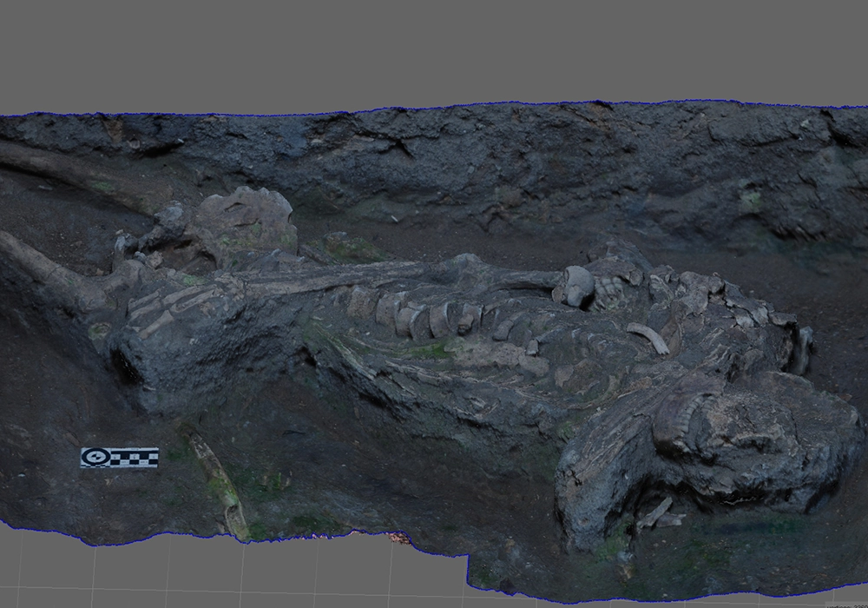Click the black-and-white scale bar
The height and width of the screenshot is (608, 868).
119,457
